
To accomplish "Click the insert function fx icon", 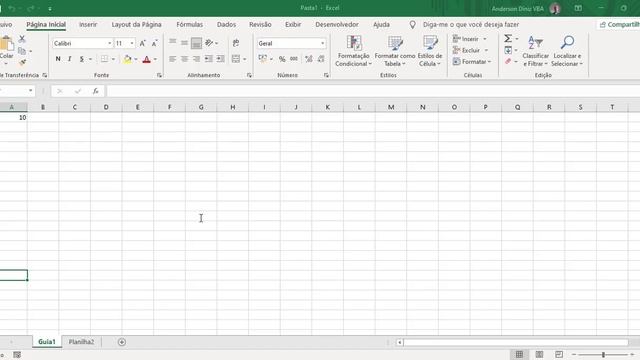I will tap(96, 91).
